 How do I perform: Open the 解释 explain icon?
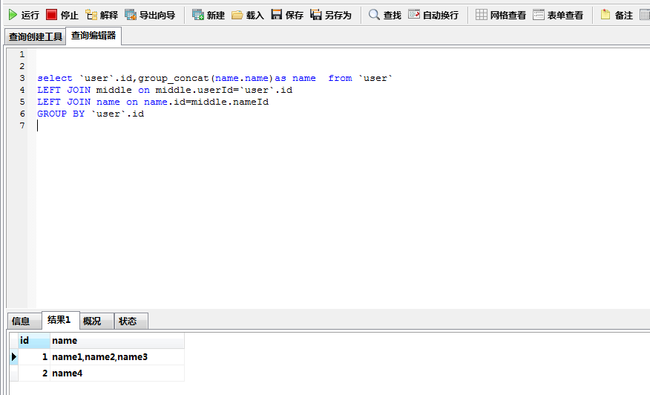91,15
